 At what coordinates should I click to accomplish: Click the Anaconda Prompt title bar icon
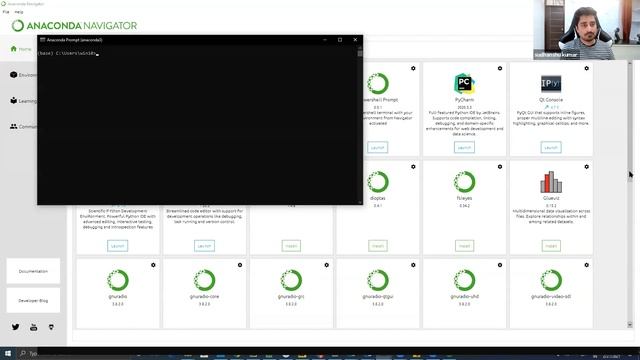tap(42, 40)
